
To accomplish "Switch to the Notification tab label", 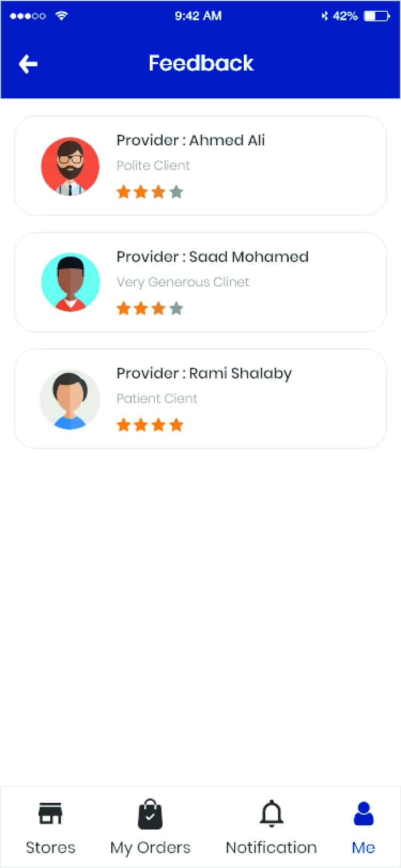I will click(x=271, y=847).
